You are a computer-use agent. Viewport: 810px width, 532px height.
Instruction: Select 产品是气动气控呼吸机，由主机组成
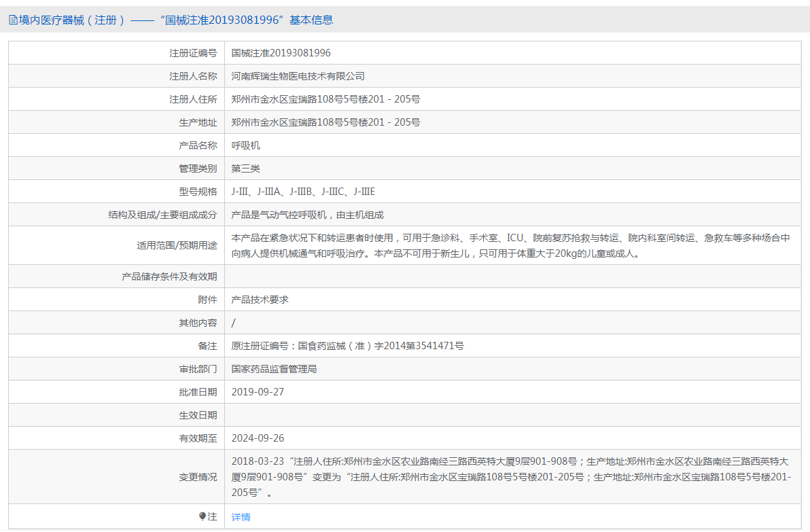coord(307,215)
